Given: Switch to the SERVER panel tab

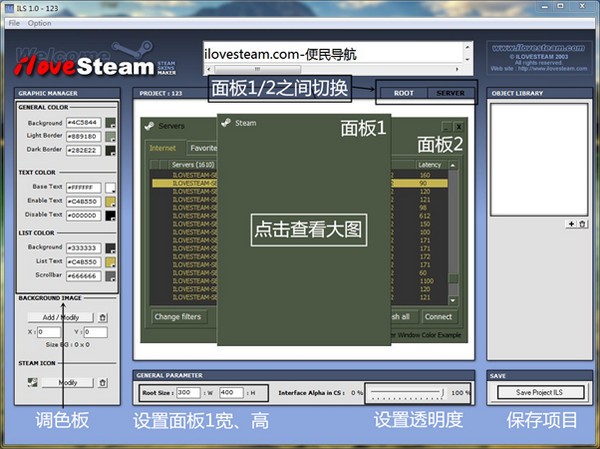Looking at the screenshot, I should point(450,93).
